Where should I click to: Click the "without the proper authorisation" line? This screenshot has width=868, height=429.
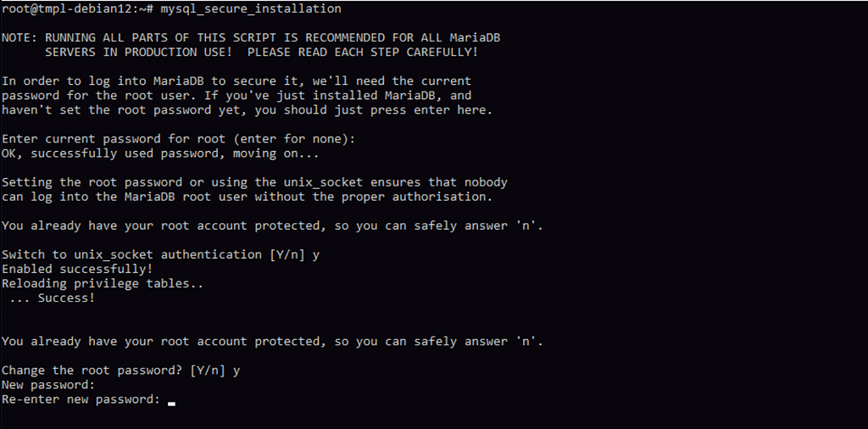pyautogui.click(x=246, y=197)
